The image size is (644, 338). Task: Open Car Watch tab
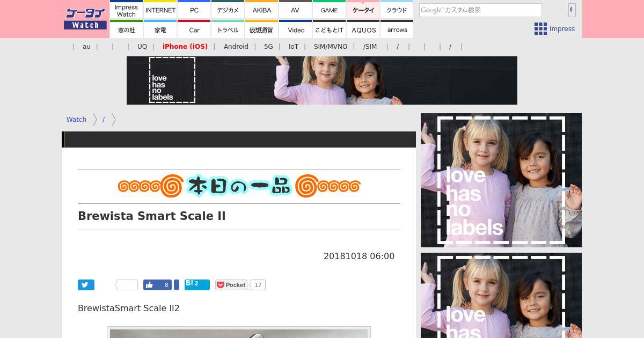[194, 30]
